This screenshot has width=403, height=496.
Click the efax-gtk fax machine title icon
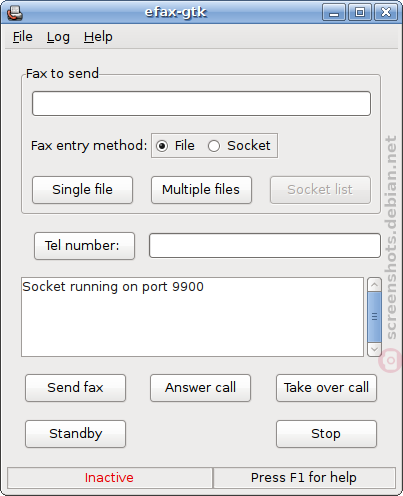(x=15, y=13)
